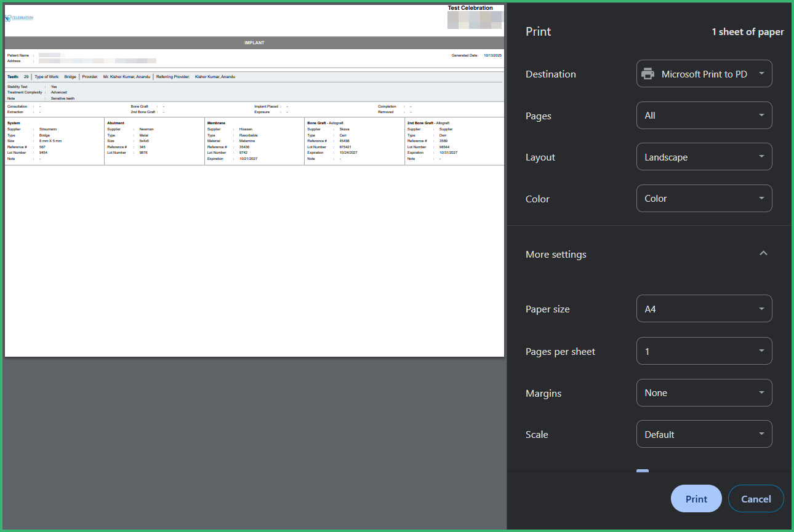Click the date value 10/13/2025

click(493, 55)
